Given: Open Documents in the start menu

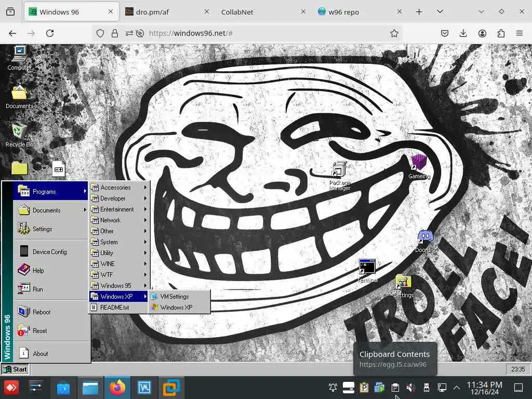Looking at the screenshot, I should (x=51, y=210).
